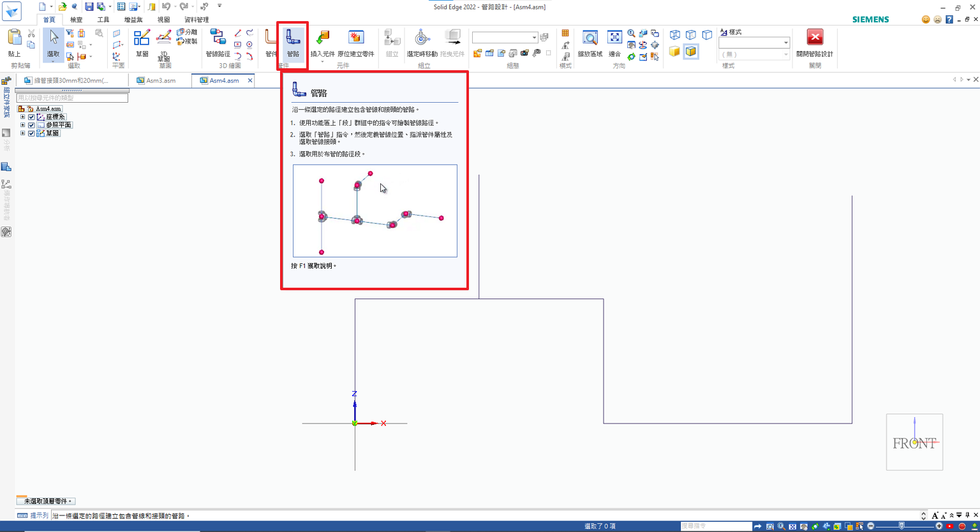Switch to the 線管接頭30mm document tab
This screenshot has width=980, height=532.
(x=71, y=80)
